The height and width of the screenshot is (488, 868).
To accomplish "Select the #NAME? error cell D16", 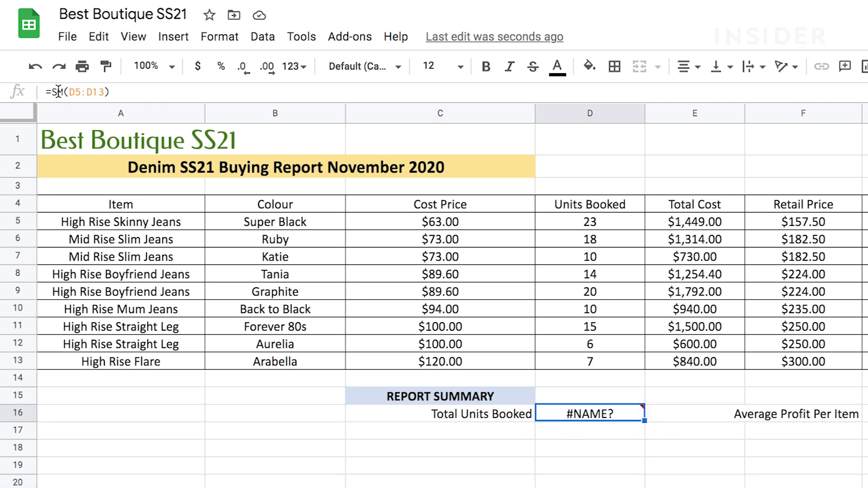I will [590, 413].
